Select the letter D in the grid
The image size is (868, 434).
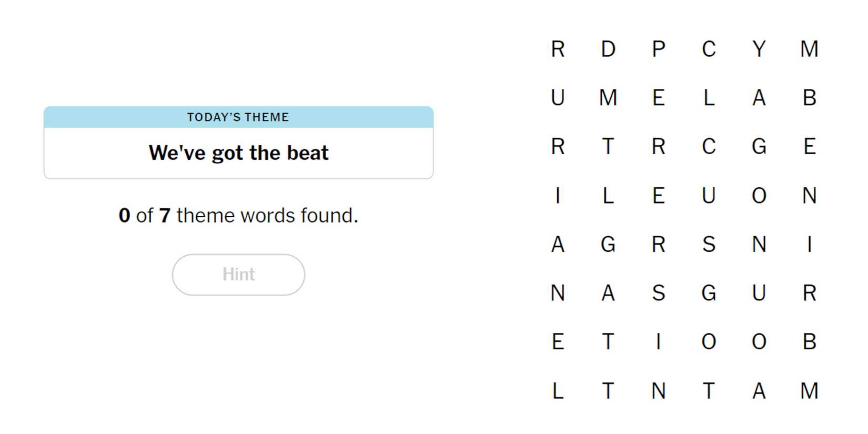click(x=608, y=49)
